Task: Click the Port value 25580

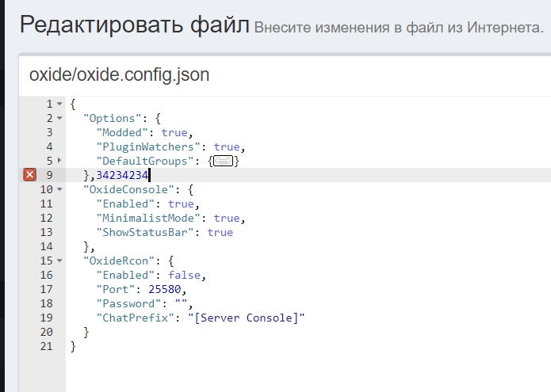Action: 164,289
